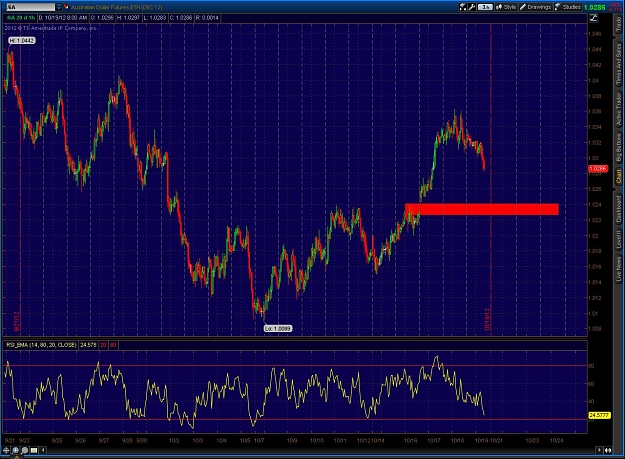Open the Big Buttons sidebar tab
The width and height of the screenshot is (625, 459).
(x=618, y=147)
